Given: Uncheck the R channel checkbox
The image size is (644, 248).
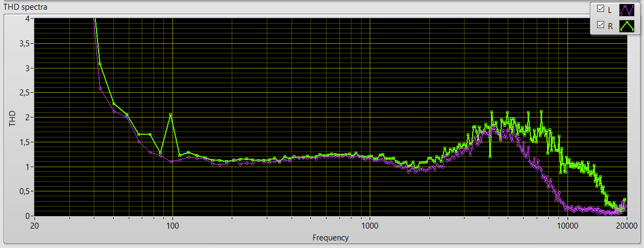Looking at the screenshot, I should [600, 25].
